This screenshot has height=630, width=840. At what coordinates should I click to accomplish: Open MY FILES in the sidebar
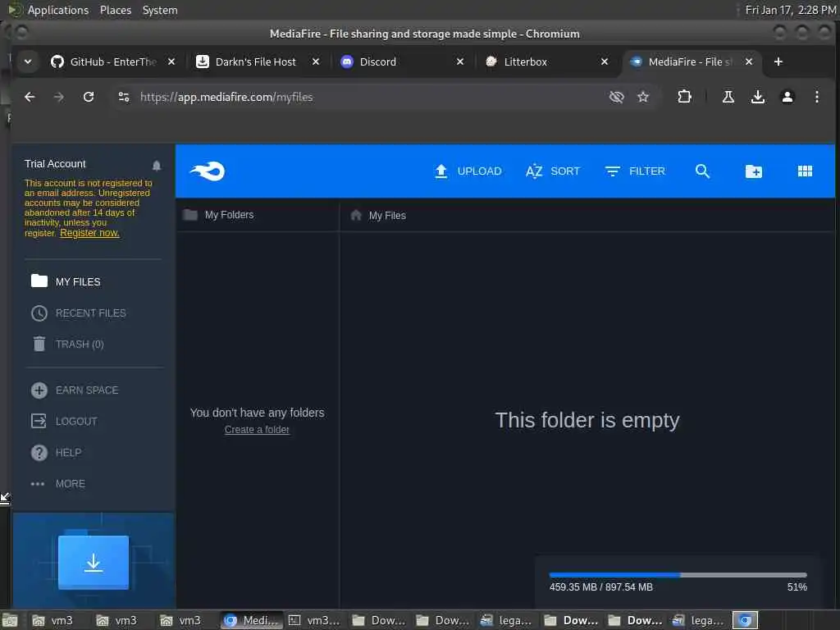pos(66,281)
